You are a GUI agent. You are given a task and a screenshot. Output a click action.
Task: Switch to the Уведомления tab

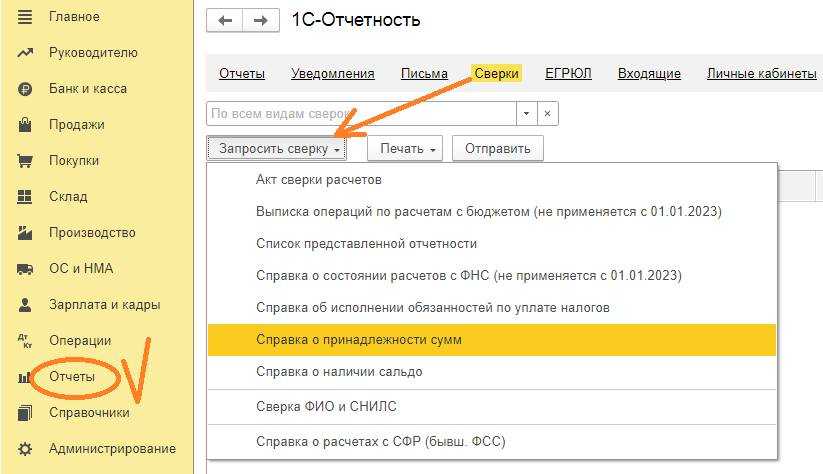[333, 73]
